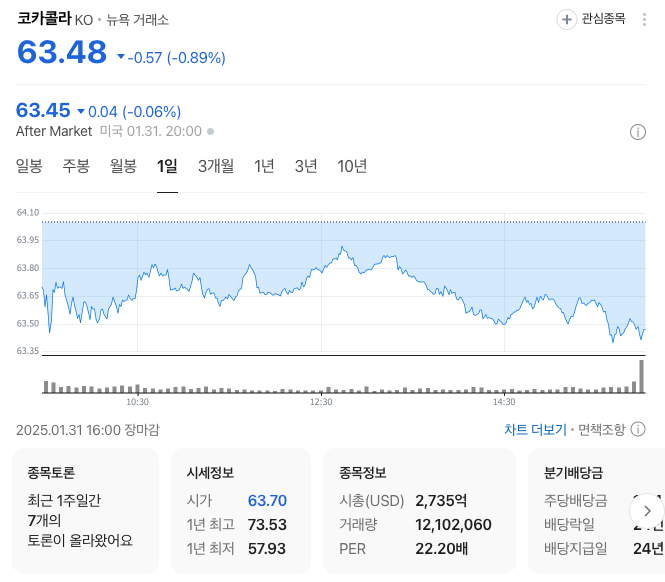Click the 14:30 time axis label
Image resolution: width=665 pixels, height=582 pixels.
click(x=504, y=402)
